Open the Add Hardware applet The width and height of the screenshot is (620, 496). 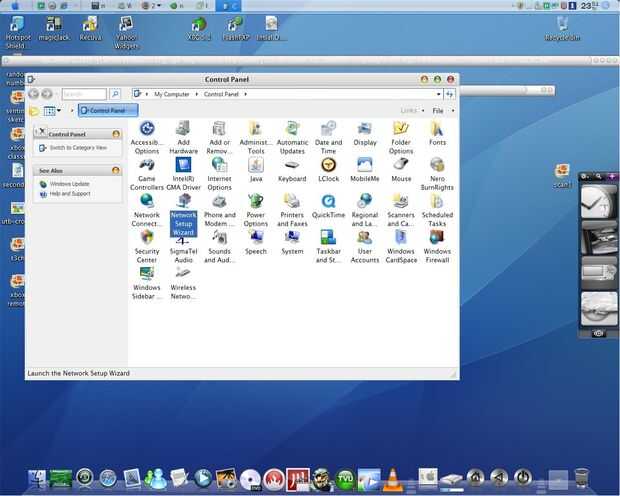pyautogui.click(x=183, y=137)
